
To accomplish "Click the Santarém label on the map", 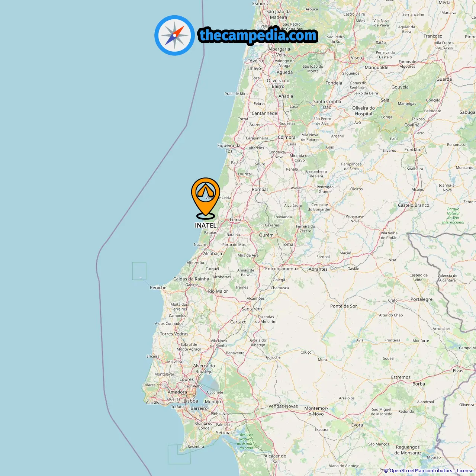I will pyautogui.click(x=252, y=309).
